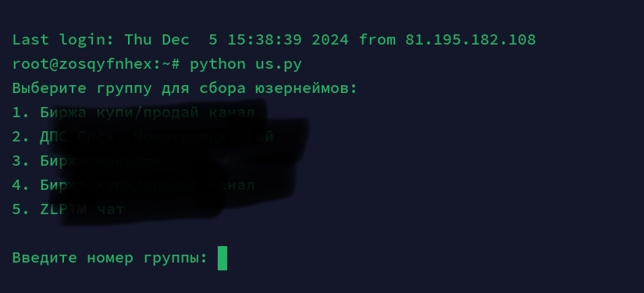Image resolution: width=644 pixels, height=293 pixels.
Task: Click the "Last login:" text
Action: [x=64, y=40]
